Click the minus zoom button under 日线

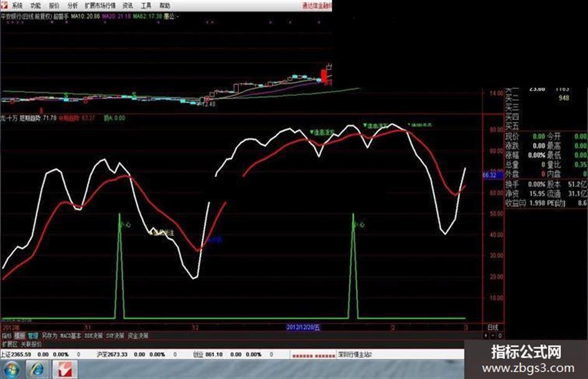493,336
